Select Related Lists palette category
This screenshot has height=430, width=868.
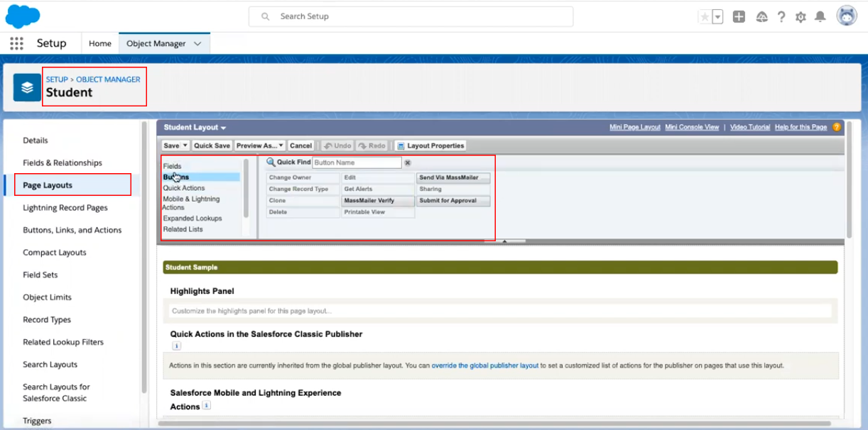(x=183, y=229)
